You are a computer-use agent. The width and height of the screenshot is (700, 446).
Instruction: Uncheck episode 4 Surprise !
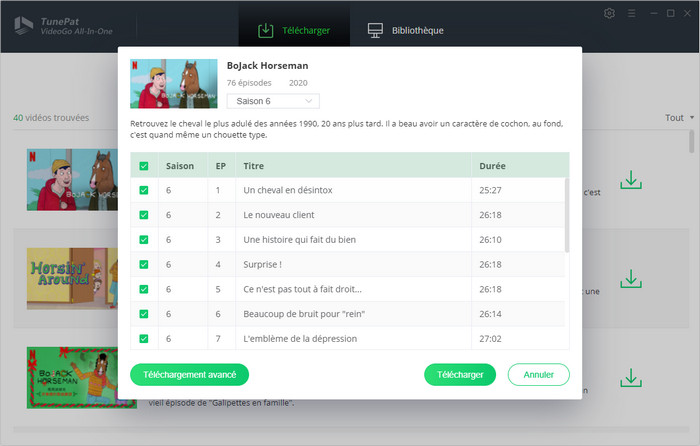tap(144, 265)
